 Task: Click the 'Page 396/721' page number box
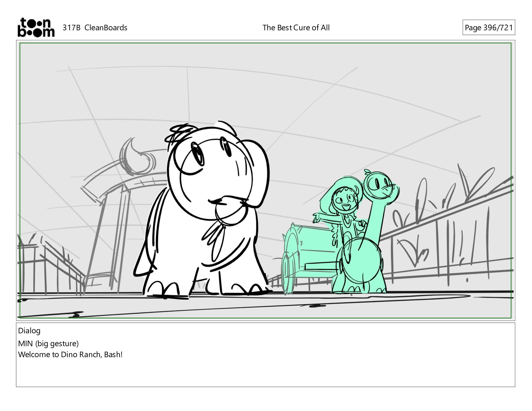coord(488,28)
